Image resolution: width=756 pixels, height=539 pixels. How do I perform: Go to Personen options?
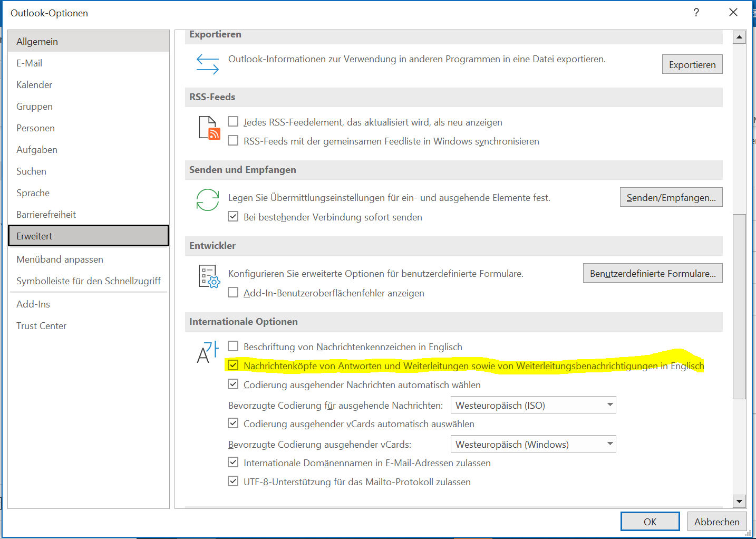click(x=89, y=128)
